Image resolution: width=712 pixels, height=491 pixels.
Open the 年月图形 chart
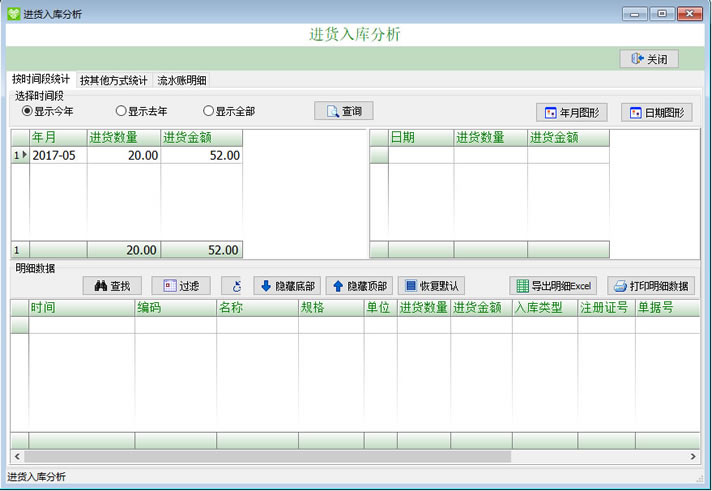pos(572,113)
